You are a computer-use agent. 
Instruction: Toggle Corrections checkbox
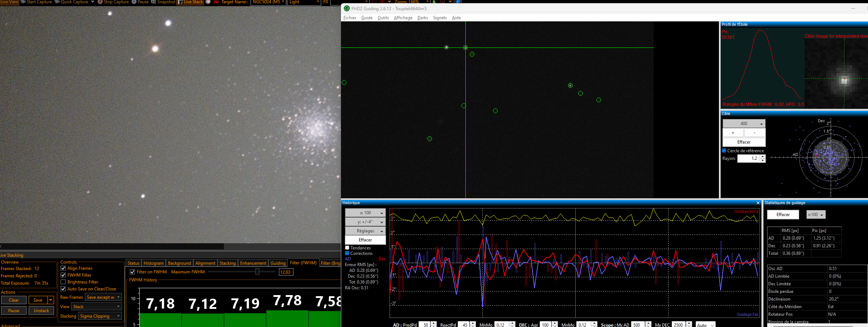click(x=347, y=253)
